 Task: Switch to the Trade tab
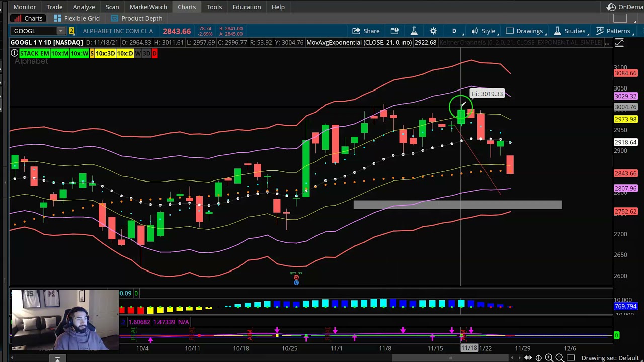click(x=54, y=7)
